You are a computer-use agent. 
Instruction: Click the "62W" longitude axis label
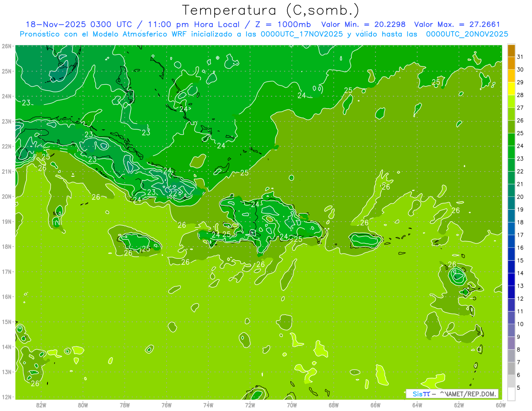pyautogui.click(x=459, y=405)
